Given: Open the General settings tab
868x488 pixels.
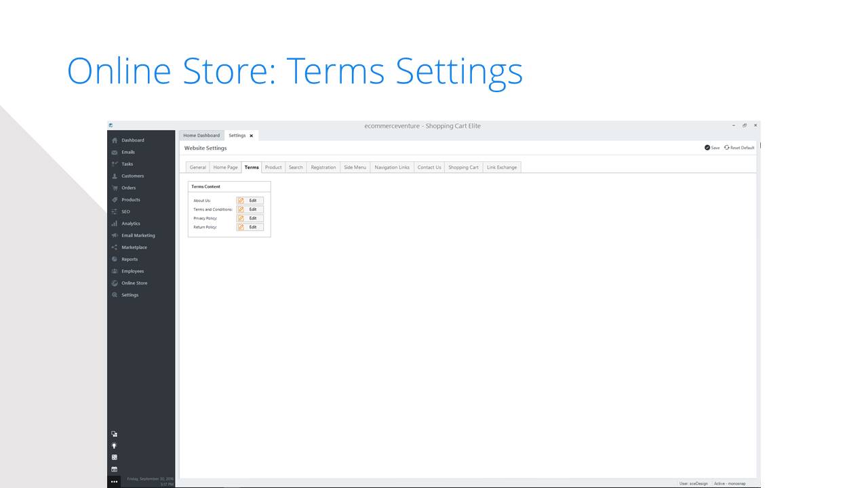Looking at the screenshot, I should click(x=198, y=167).
